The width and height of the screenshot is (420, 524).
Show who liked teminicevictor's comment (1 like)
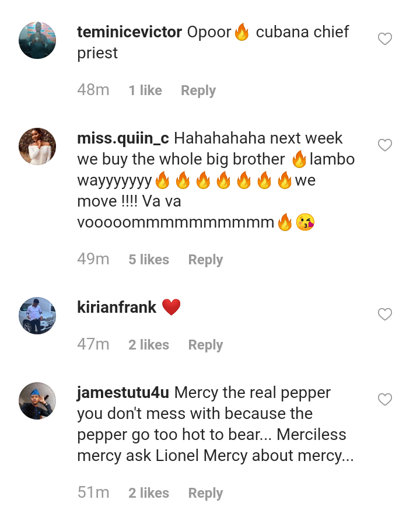(x=145, y=90)
